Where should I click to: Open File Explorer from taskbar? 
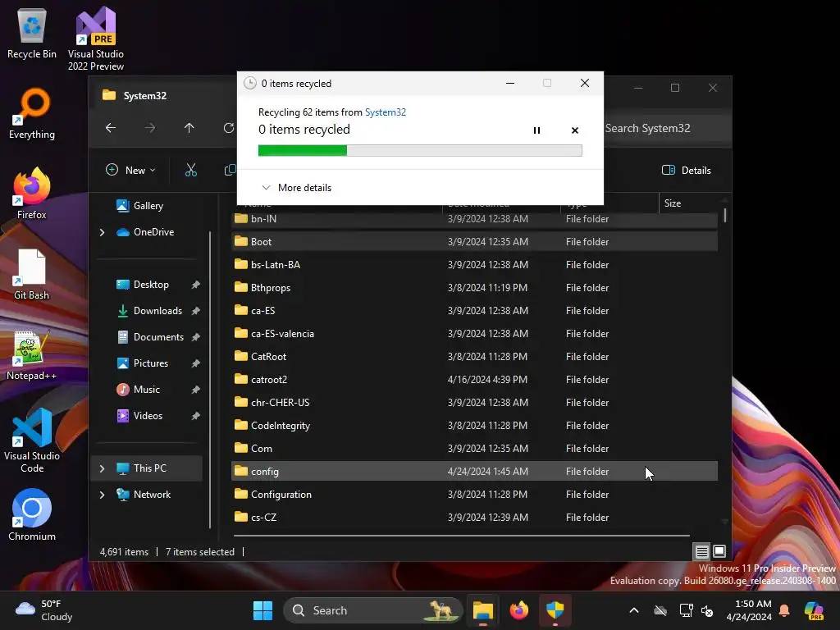coord(482,610)
